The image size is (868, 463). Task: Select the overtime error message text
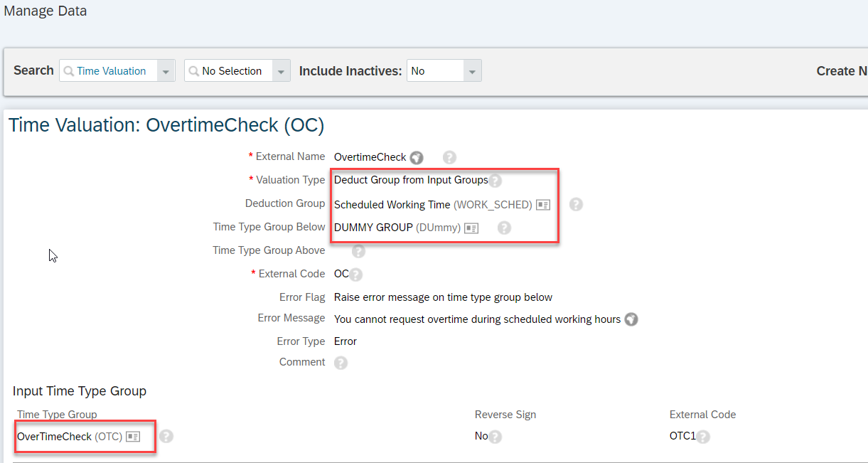coord(477,319)
